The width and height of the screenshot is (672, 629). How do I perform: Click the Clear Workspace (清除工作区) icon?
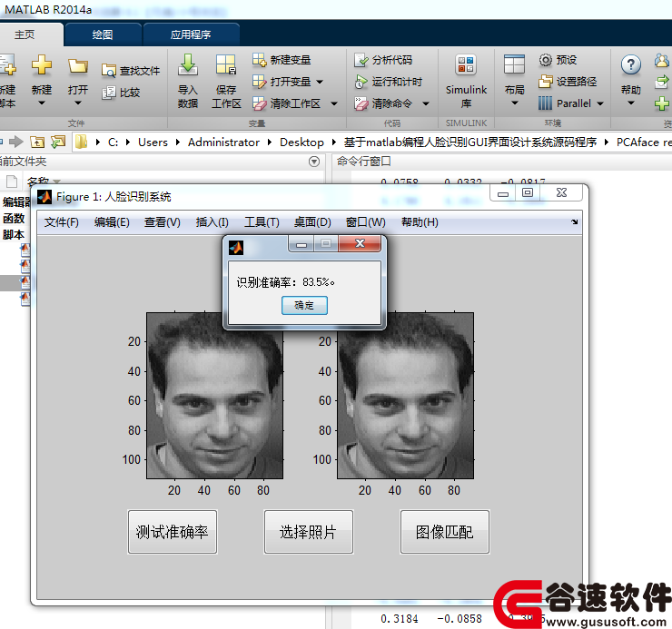tap(260, 103)
